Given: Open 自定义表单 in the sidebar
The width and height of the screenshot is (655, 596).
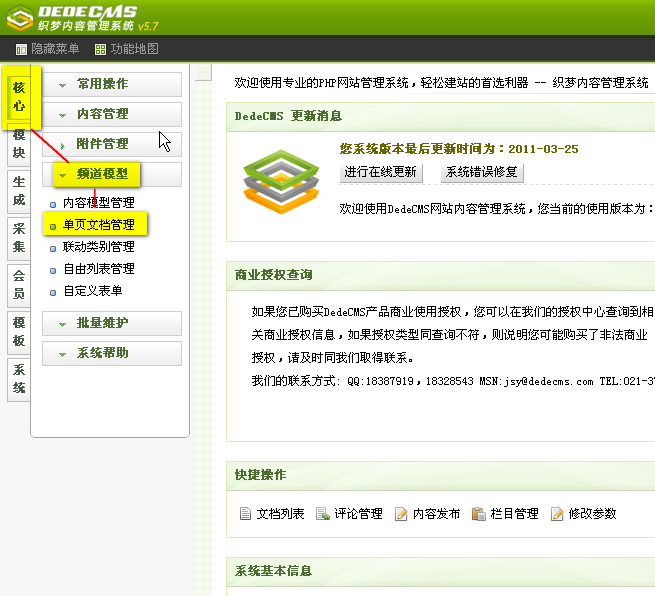Looking at the screenshot, I should 93,291.
